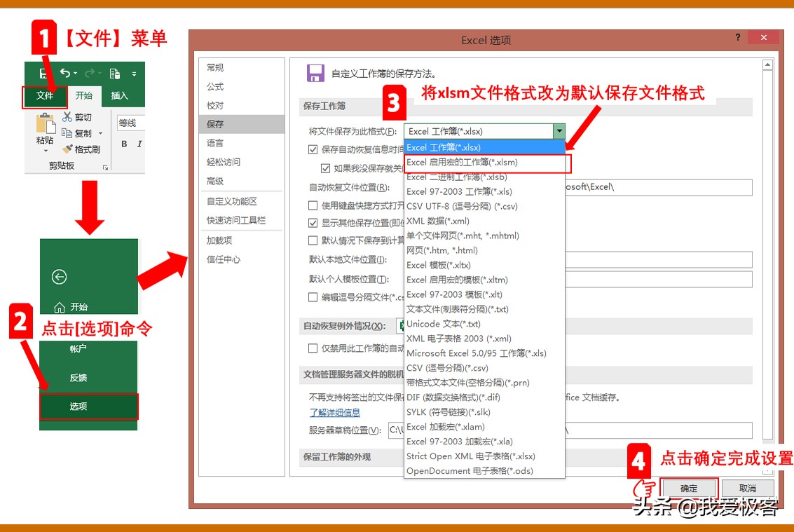The image size is (794, 532).
Task: Switch to the 插入 ribbon tab
Action: (120, 96)
